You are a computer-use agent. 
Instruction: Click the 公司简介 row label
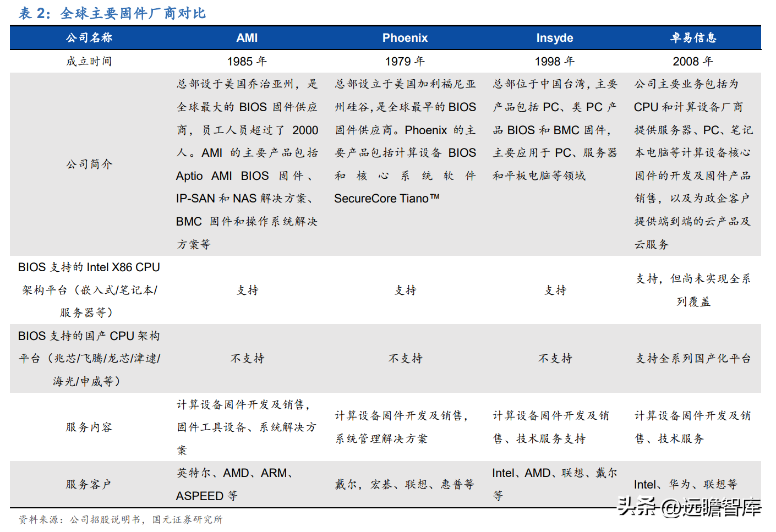(89, 164)
